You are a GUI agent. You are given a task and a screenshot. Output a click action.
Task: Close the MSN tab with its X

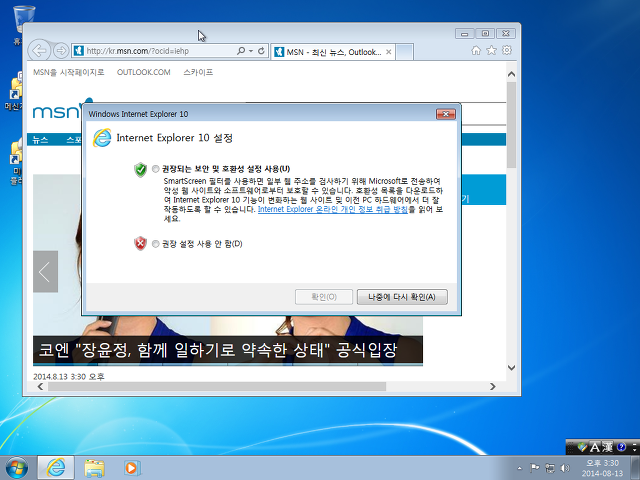(x=389, y=52)
